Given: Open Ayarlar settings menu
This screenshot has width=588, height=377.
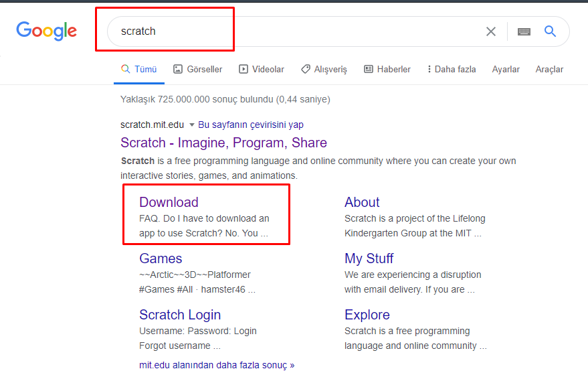Looking at the screenshot, I should point(506,69).
